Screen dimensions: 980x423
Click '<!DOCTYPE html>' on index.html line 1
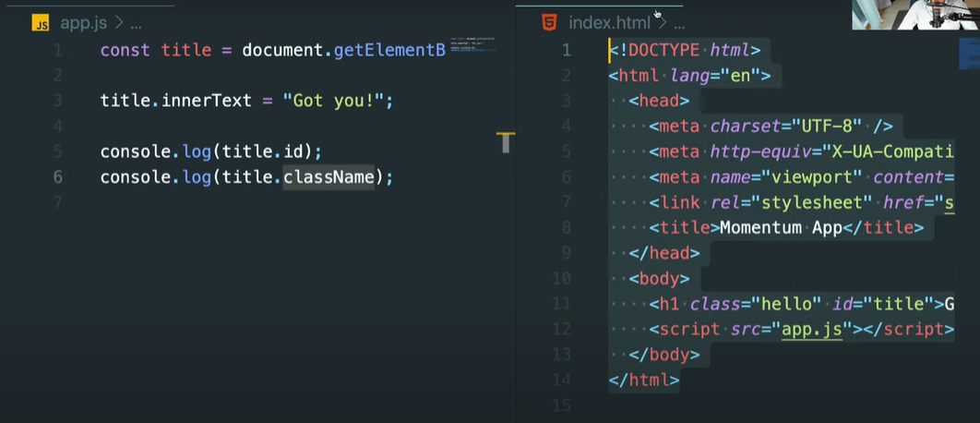685,50
